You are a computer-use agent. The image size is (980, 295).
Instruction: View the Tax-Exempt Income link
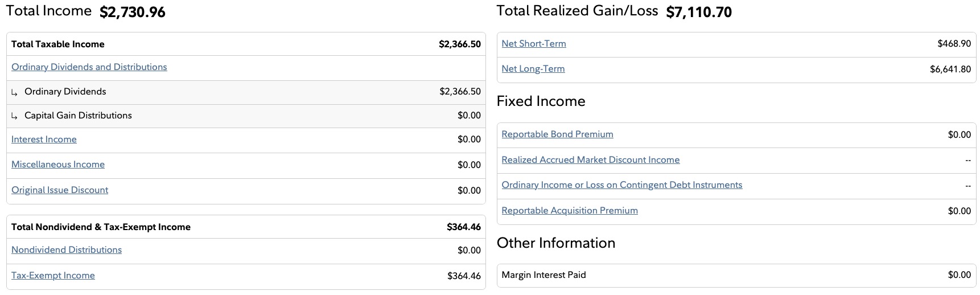pos(53,276)
